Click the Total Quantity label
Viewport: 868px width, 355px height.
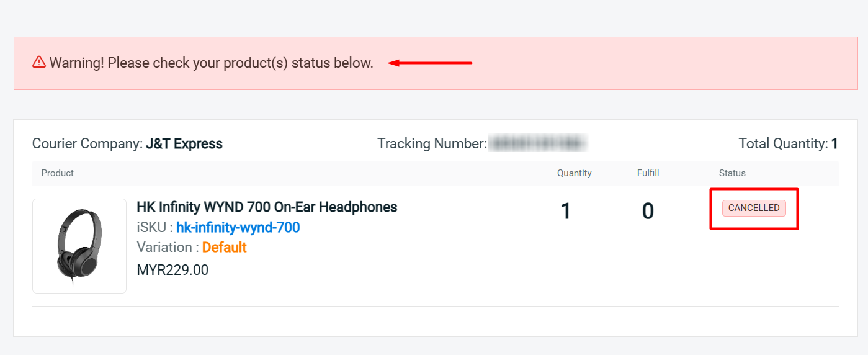click(x=783, y=144)
